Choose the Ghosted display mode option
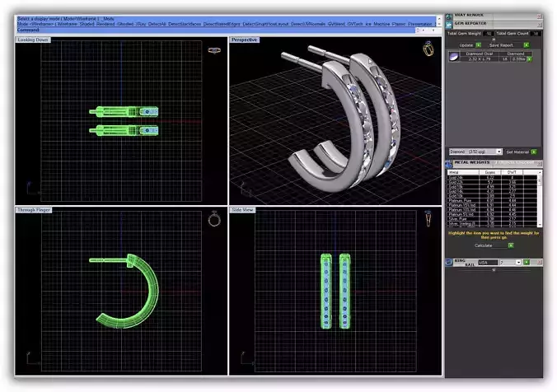The width and height of the screenshot is (557, 392). tap(125, 24)
